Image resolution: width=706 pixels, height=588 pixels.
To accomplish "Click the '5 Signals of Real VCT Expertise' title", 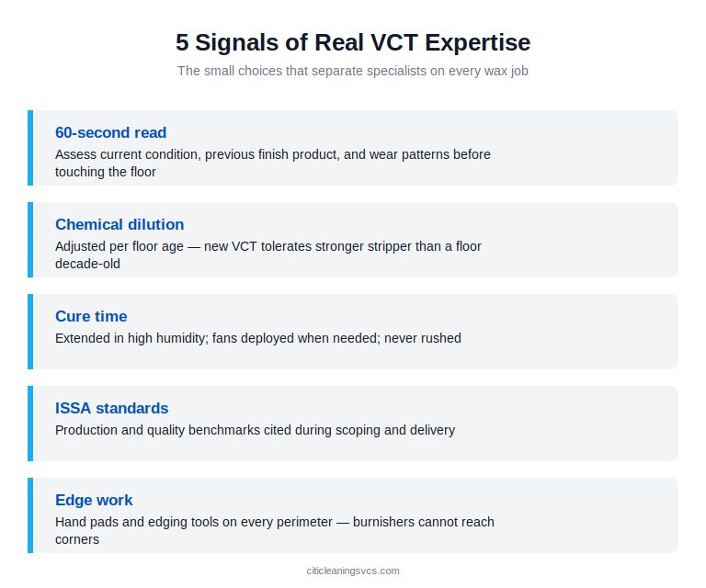I will click(353, 43).
